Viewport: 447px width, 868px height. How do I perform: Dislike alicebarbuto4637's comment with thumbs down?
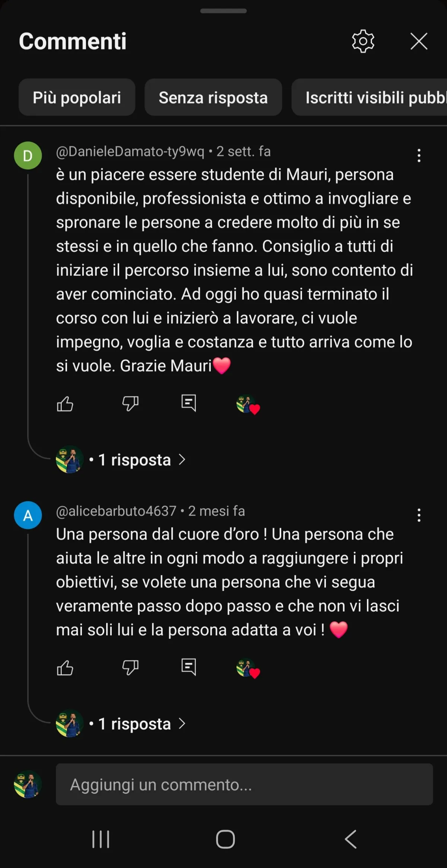(x=130, y=667)
